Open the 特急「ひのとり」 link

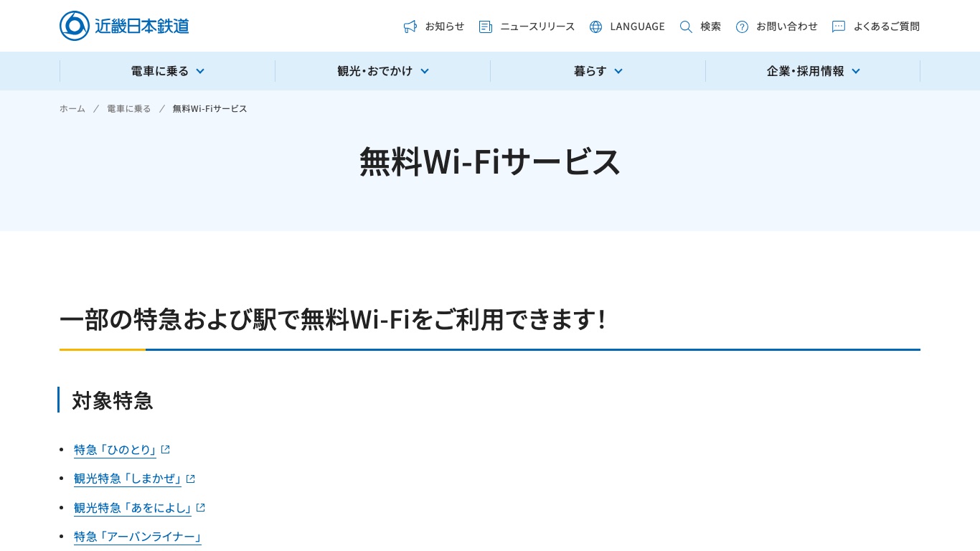click(115, 450)
